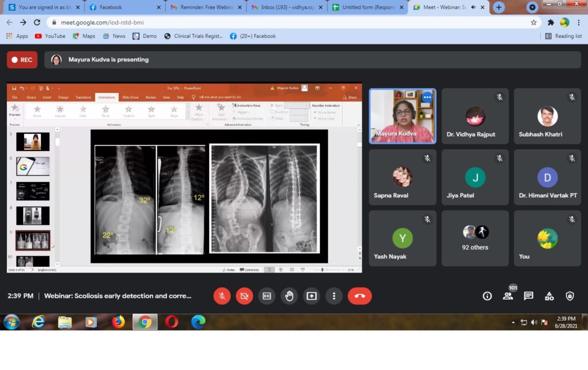The height and width of the screenshot is (370, 588).
Task: Raise hand in the meeting
Action: coord(289,296)
